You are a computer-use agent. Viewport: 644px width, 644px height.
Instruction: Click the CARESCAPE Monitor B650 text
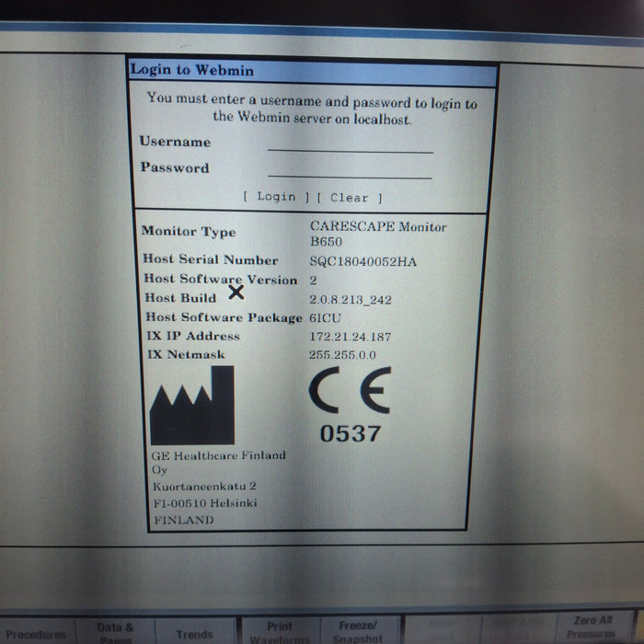click(x=377, y=234)
